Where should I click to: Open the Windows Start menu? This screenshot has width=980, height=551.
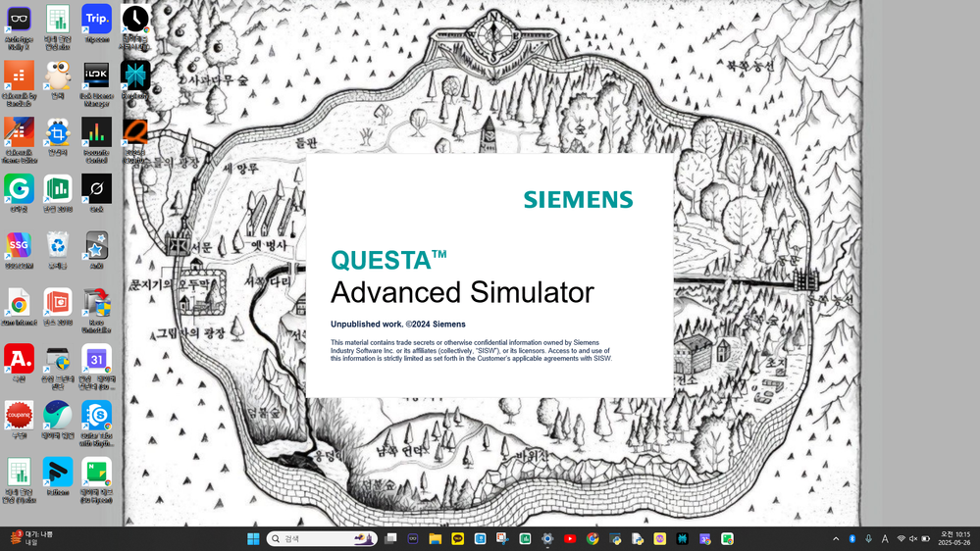pos(253,538)
